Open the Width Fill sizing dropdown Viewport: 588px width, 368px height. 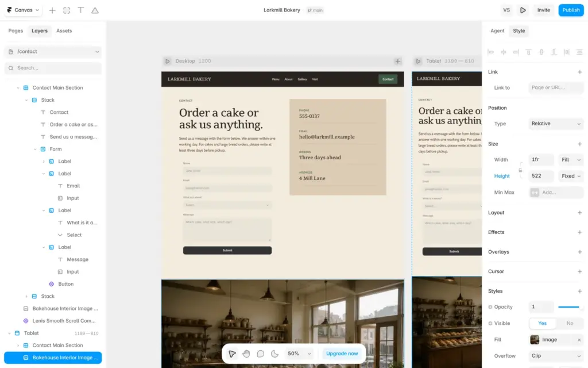571,160
